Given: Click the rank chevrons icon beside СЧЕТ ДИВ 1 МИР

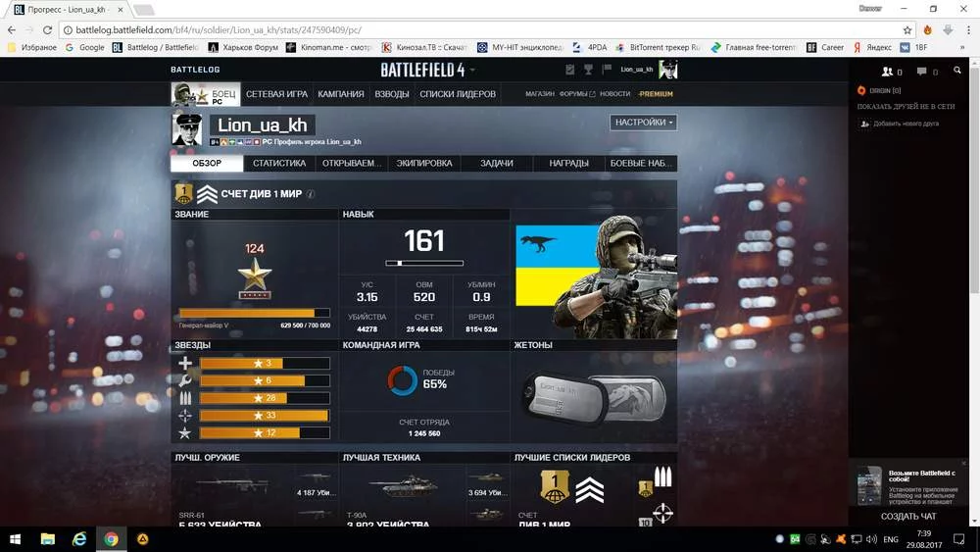Looking at the screenshot, I should pos(207,194).
